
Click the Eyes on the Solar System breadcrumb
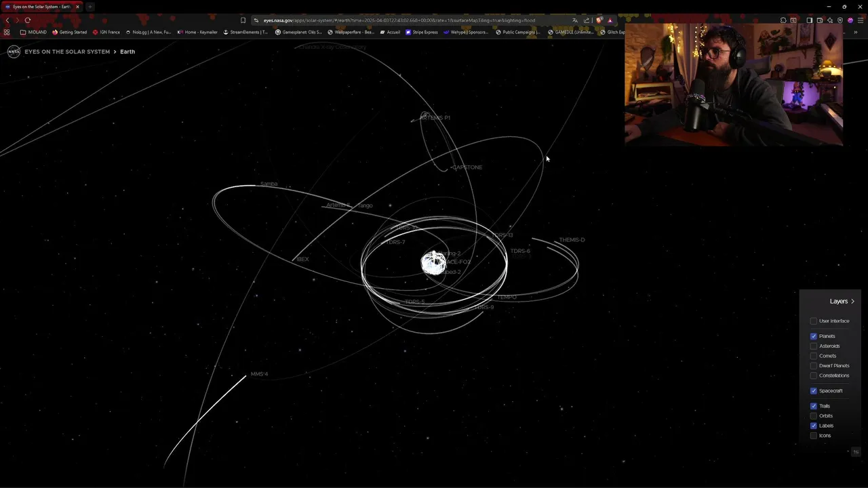(67, 52)
